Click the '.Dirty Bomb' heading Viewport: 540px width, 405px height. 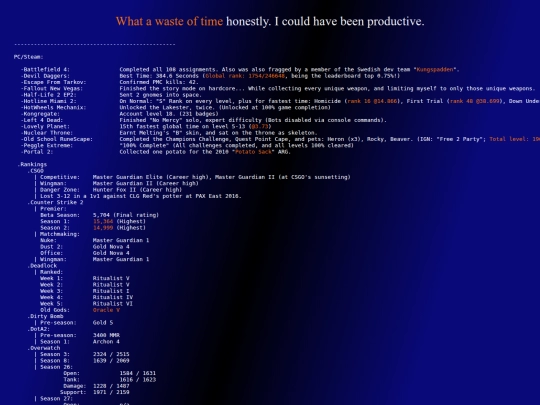pyautogui.click(x=45, y=316)
